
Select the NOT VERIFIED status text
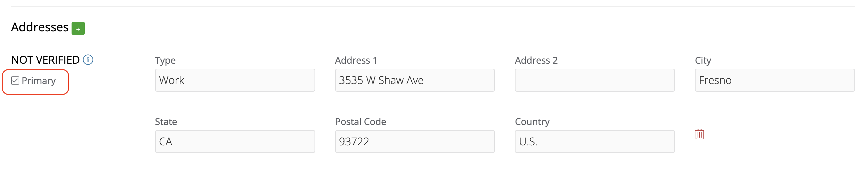coord(46,60)
